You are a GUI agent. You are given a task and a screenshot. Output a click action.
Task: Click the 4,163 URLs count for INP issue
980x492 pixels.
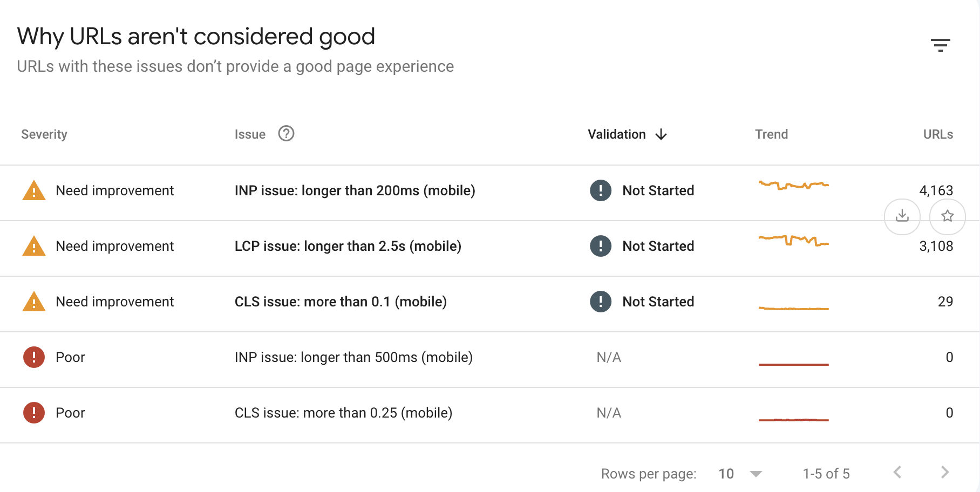936,190
